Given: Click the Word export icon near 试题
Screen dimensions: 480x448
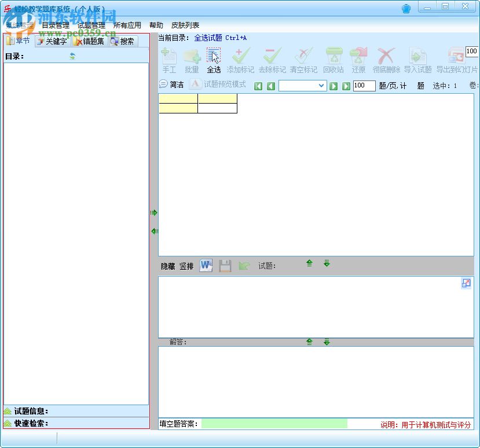Looking at the screenshot, I should tap(206, 266).
